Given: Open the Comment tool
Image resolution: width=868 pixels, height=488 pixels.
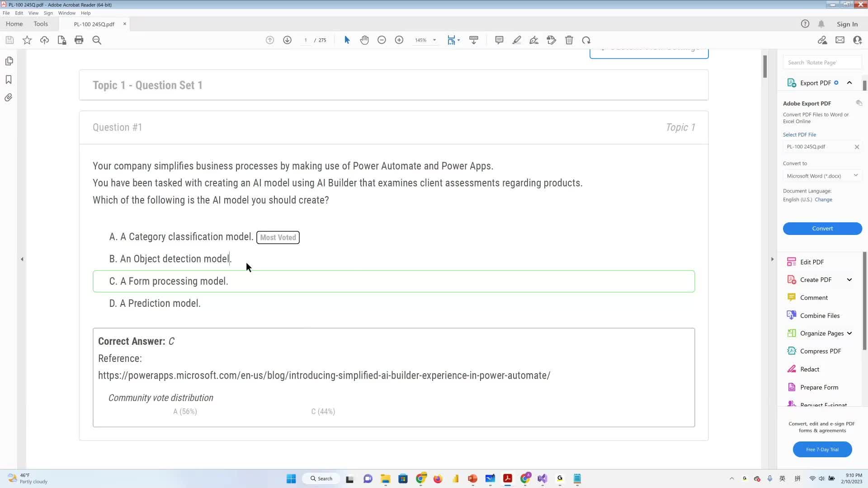Looking at the screenshot, I should (x=814, y=298).
